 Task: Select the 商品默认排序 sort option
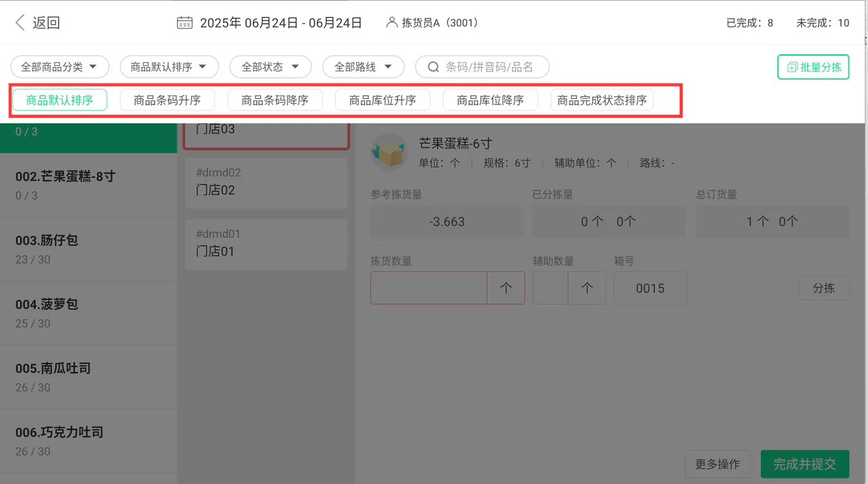pos(60,100)
